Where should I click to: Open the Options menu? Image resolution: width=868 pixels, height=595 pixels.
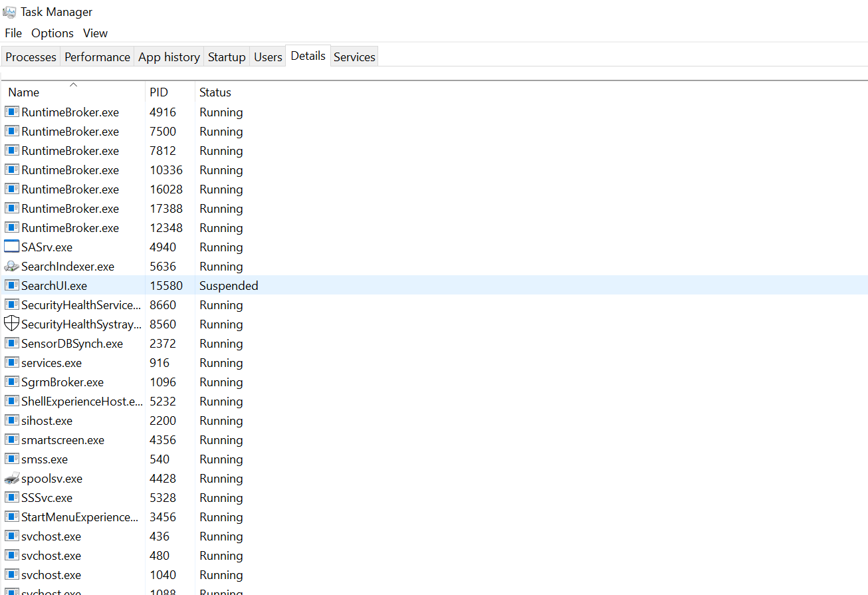(53, 33)
